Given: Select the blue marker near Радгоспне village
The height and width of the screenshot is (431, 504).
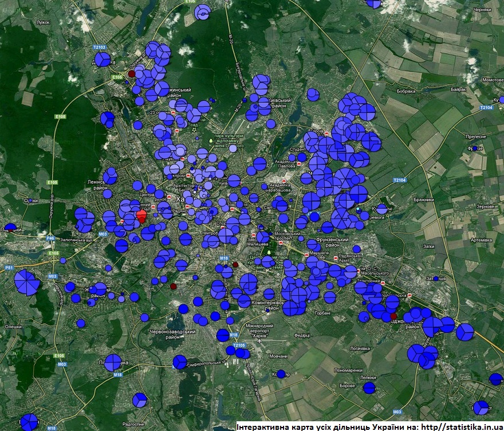Looking at the screenshot, I should (x=139, y=399).
